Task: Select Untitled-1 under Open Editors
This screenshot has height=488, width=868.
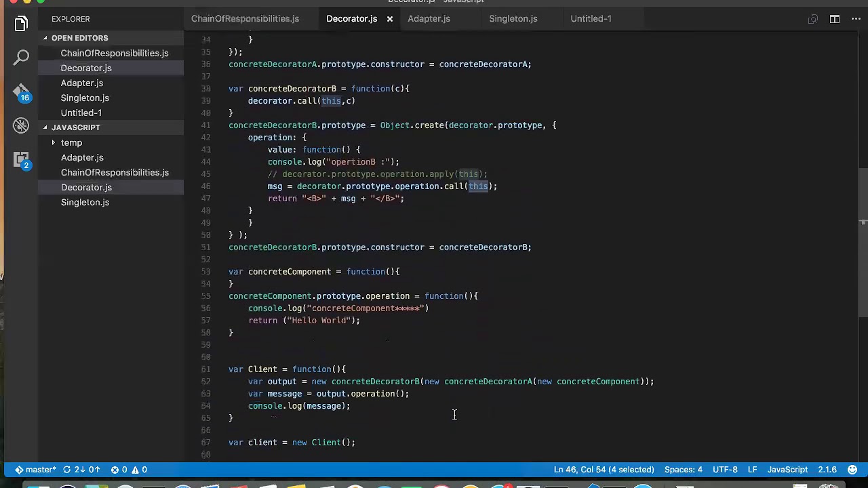Action: (81, 113)
